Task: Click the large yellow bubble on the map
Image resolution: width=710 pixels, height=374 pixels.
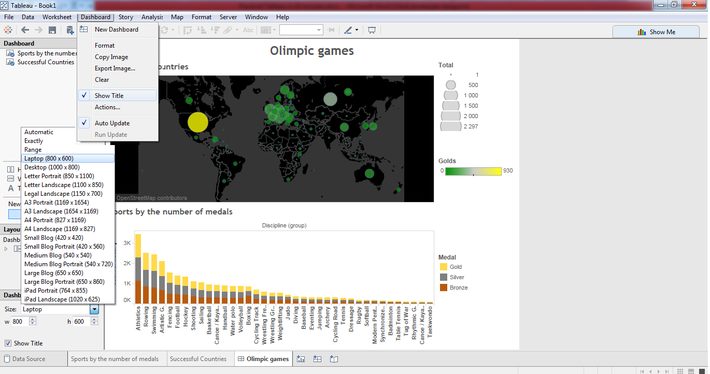Action: pyautogui.click(x=198, y=123)
